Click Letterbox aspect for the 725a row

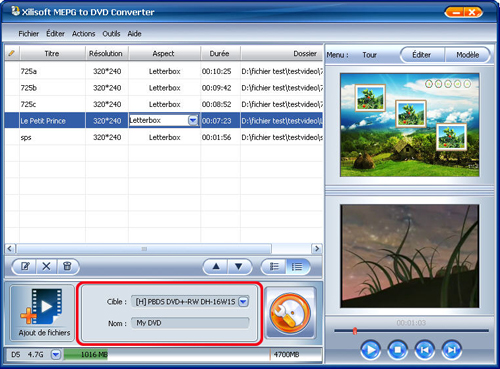point(165,71)
